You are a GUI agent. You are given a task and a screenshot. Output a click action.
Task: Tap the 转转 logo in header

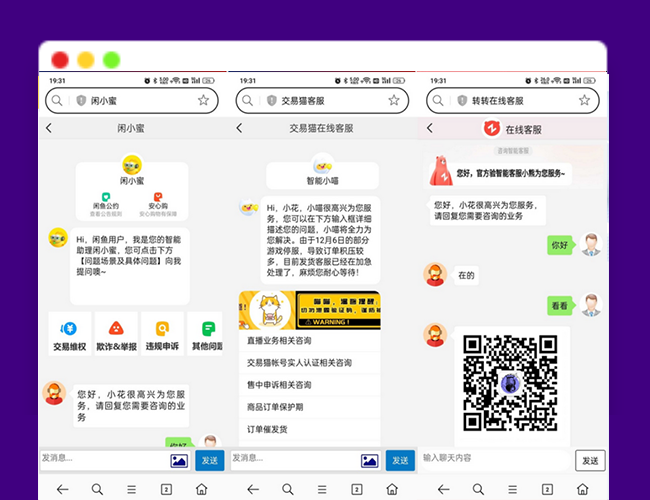point(492,129)
